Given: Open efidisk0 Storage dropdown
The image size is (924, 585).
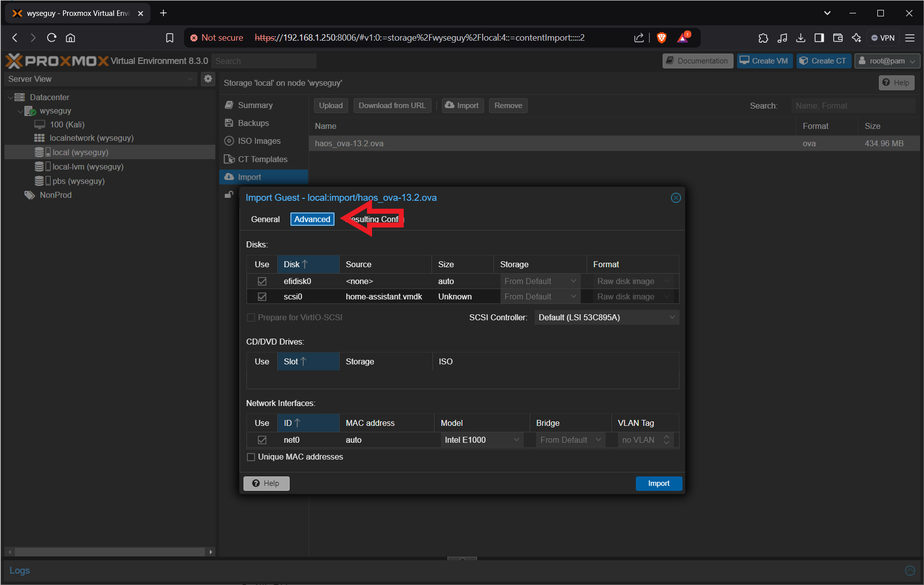Looking at the screenshot, I should [540, 281].
